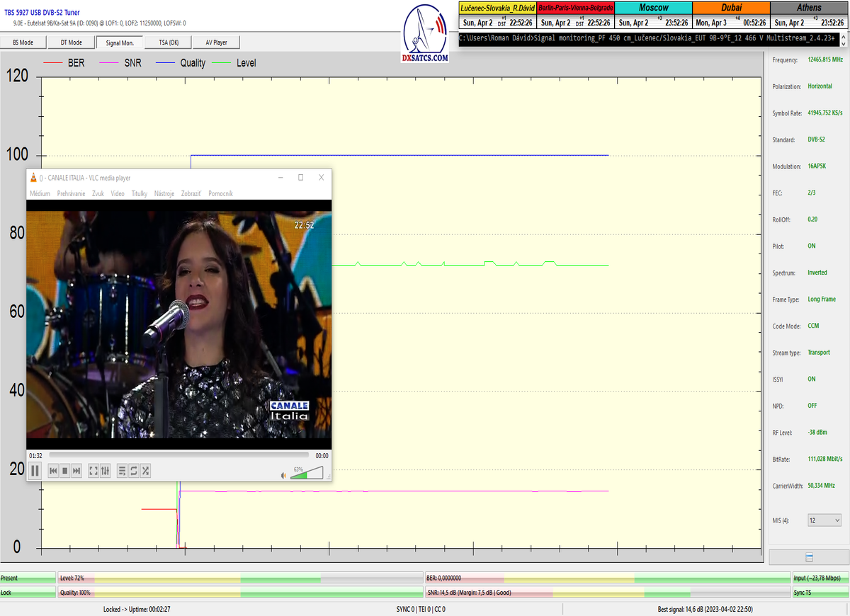The height and width of the screenshot is (616, 850).
Task: Click the TSA (OK) button
Action: pos(169,42)
